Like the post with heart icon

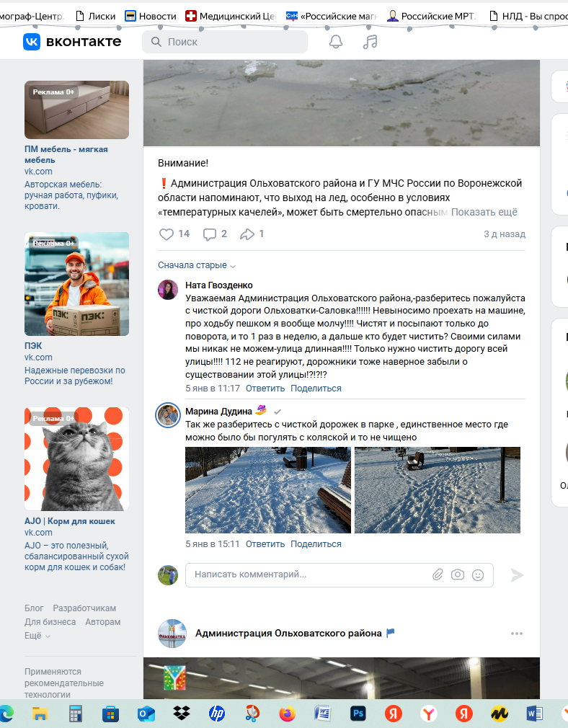pyautogui.click(x=167, y=234)
